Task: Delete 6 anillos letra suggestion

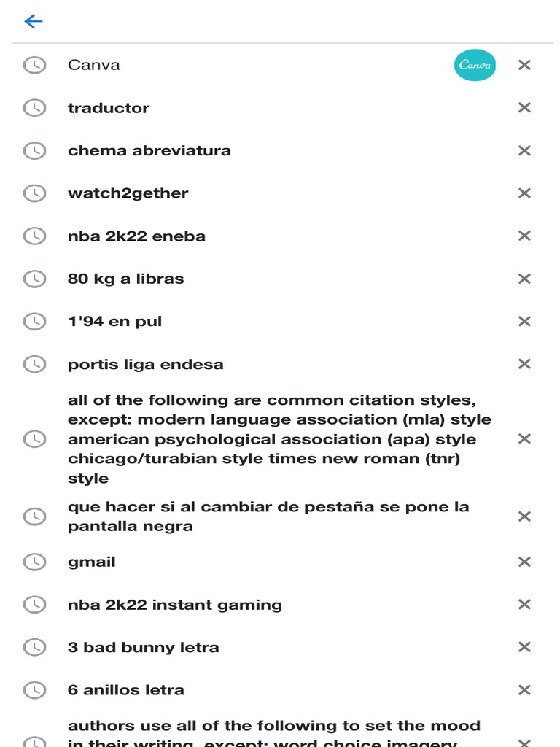Action: [x=524, y=690]
